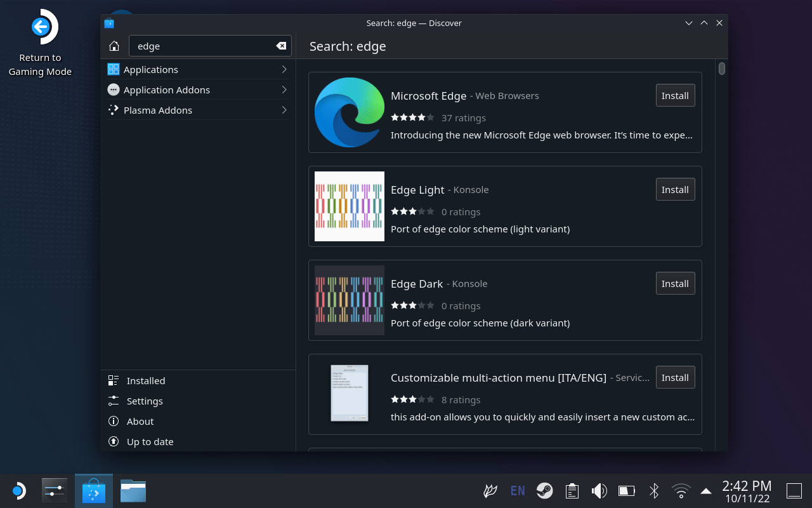Open the Plasma Addons category
The height and width of the screenshot is (508, 812).
(198, 110)
